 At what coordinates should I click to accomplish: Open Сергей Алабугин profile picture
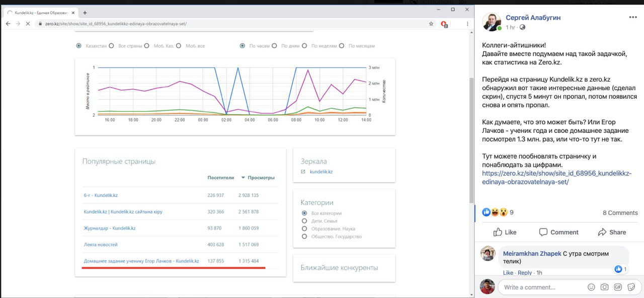click(x=491, y=22)
